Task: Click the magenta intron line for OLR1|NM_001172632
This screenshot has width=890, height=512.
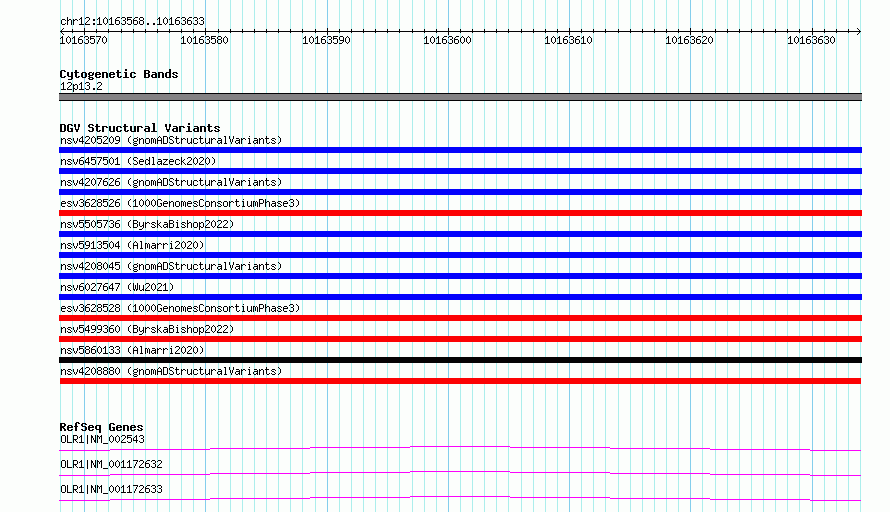Action: pyautogui.click(x=460, y=473)
